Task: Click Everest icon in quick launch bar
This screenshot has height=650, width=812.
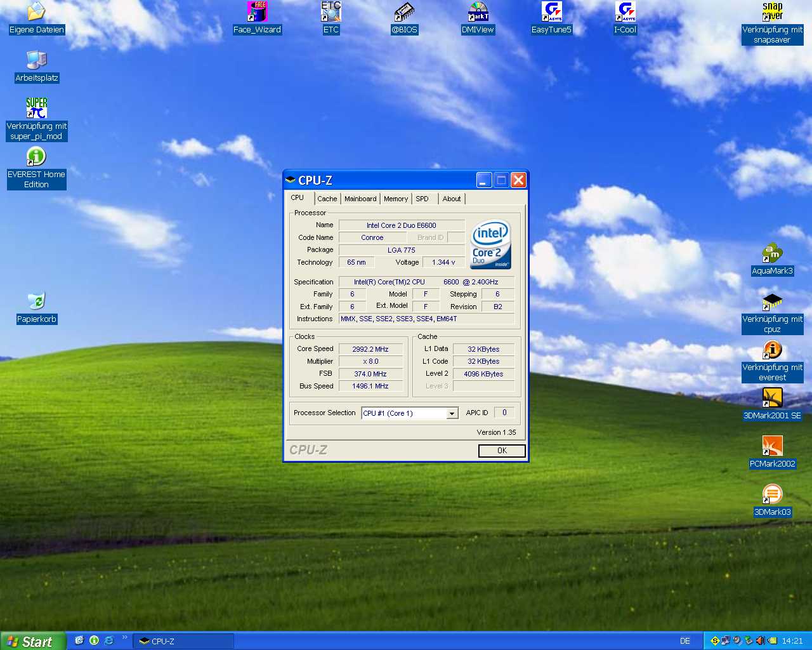Action: [x=94, y=640]
